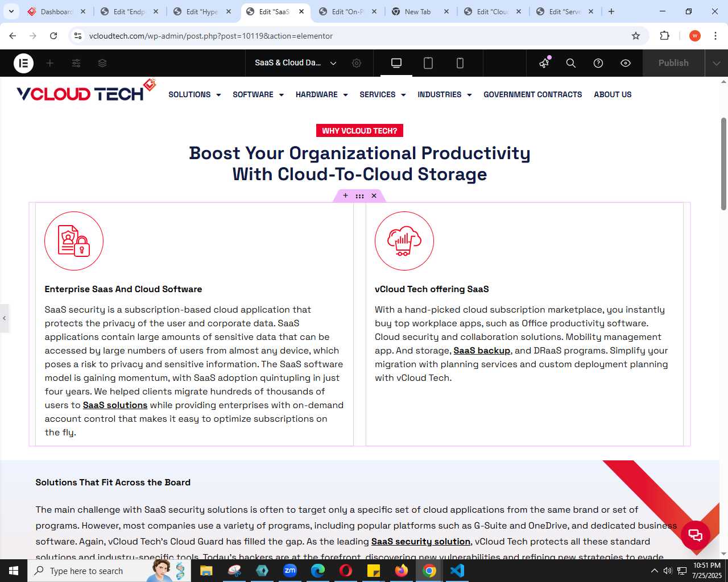Follow the SaaS backup link

pyautogui.click(x=482, y=351)
